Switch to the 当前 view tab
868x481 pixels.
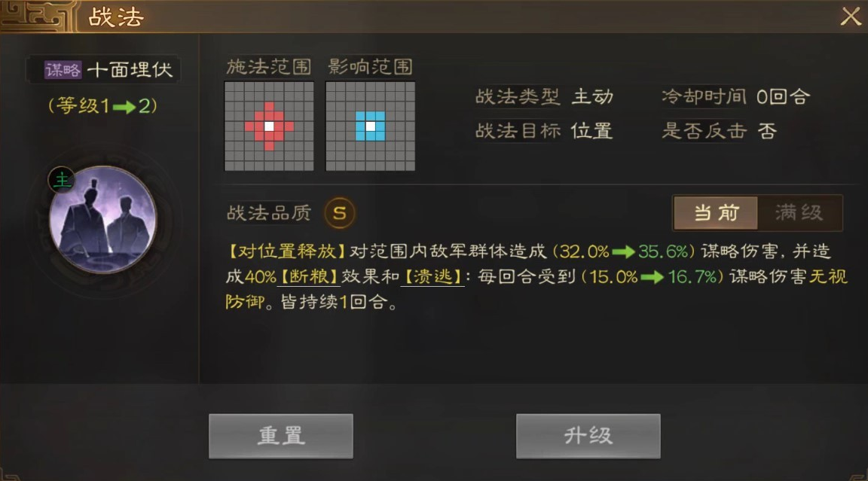[x=716, y=213]
